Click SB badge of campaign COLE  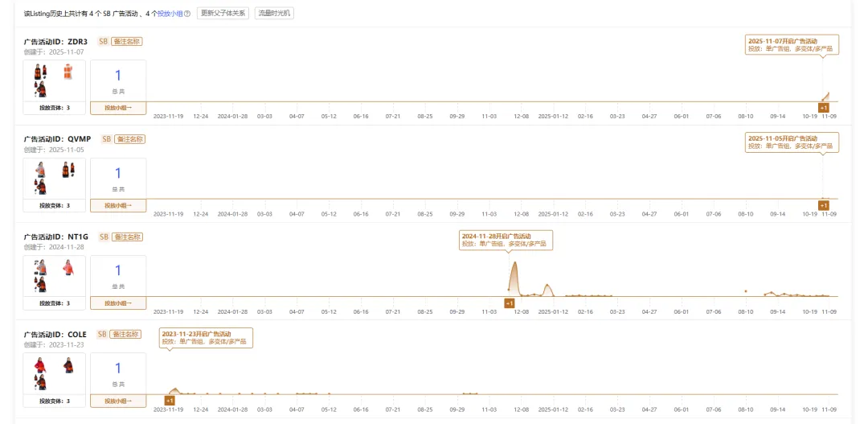tap(103, 334)
